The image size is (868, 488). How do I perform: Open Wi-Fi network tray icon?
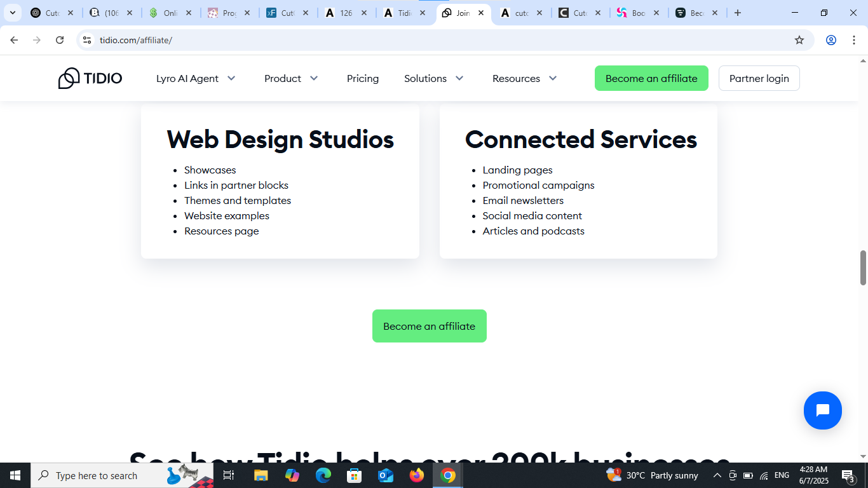[764, 475]
